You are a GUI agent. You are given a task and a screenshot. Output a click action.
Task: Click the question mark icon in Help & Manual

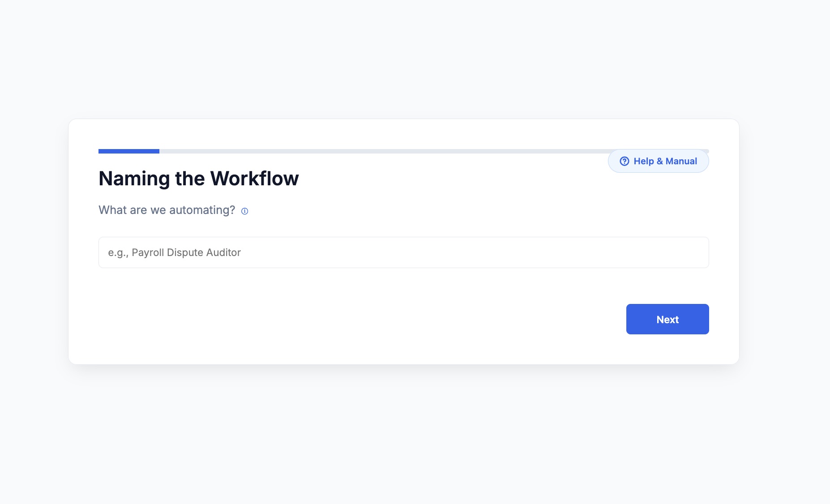tap(624, 161)
